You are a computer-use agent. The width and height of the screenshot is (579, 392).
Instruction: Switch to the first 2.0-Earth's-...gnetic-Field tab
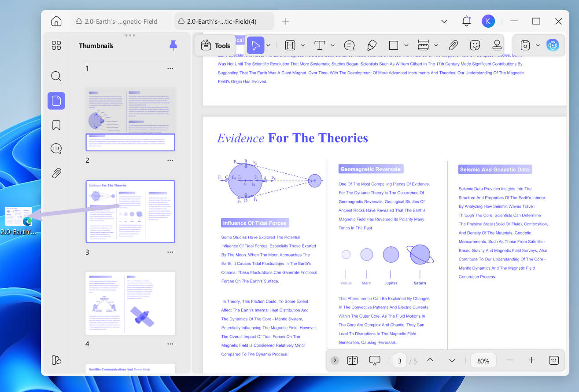[x=117, y=21]
